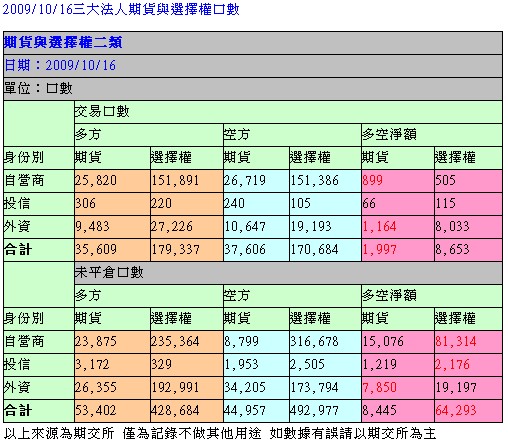The width and height of the screenshot is (508, 444).
Task: Click red net value 899
Action: point(373,180)
